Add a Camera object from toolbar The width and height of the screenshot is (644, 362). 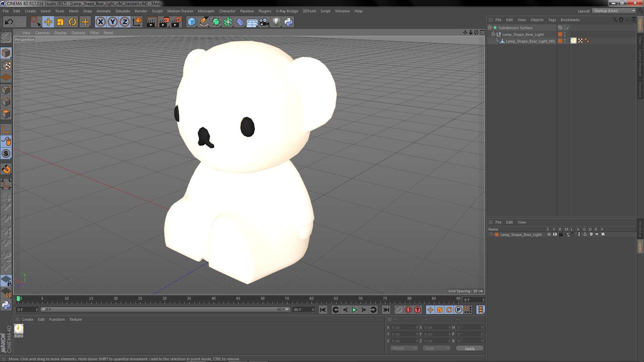click(x=264, y=22)
